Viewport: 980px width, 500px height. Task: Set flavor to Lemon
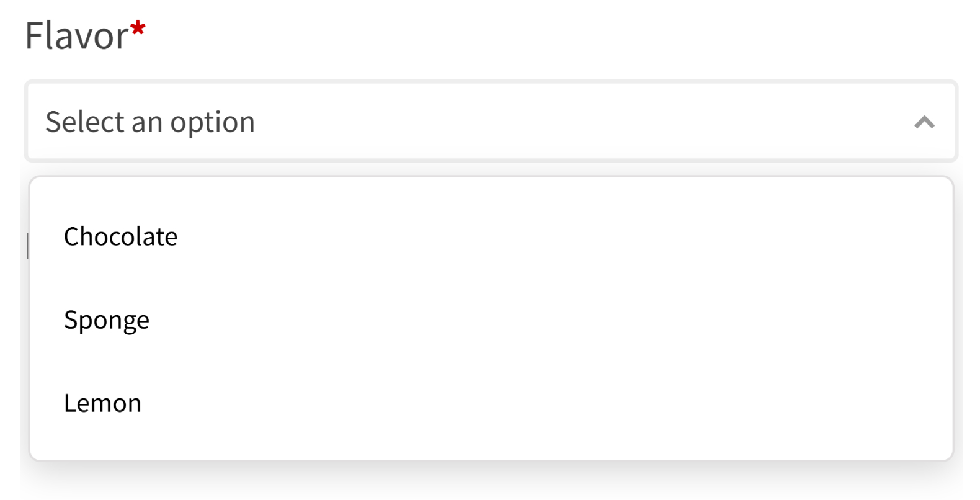click(x=103, y=403)
